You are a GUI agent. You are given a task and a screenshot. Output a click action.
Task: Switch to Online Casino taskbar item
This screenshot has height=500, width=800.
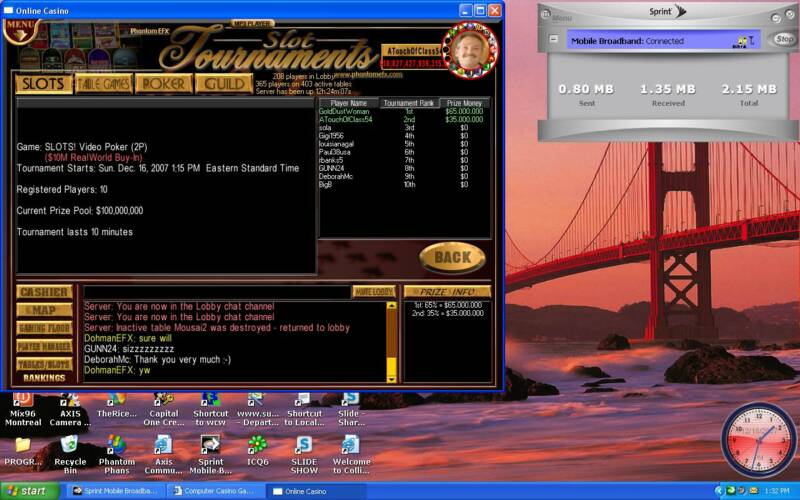pos(314,491)
